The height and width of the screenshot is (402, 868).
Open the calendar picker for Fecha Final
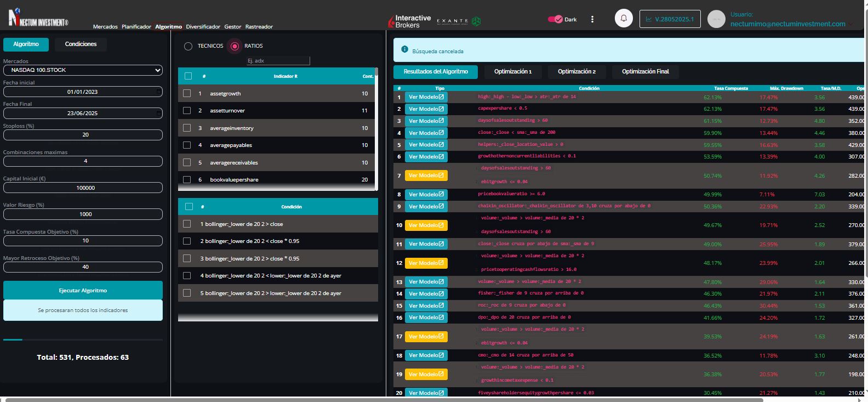pos(158,113)
